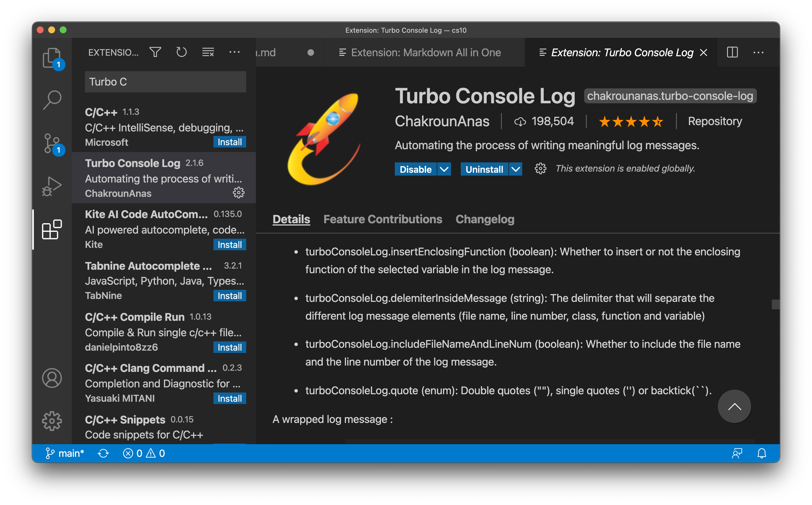The height and width of the screenshot is (505, 812).
Task: Open manage gear for Turbo Console Log row
Action: tap(238, 193)
